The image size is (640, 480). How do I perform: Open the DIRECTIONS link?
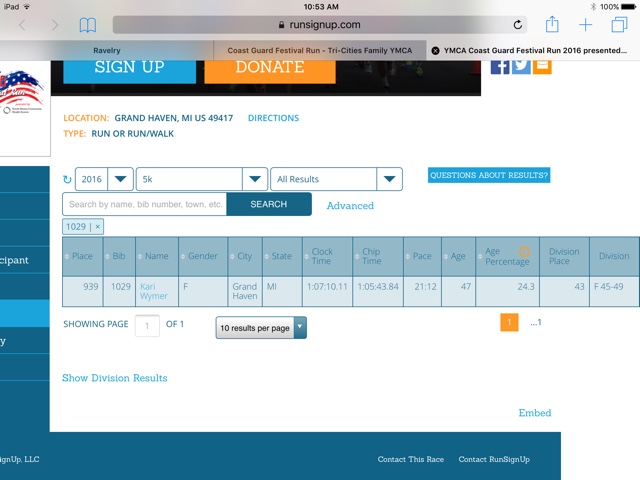click(273, 118)
